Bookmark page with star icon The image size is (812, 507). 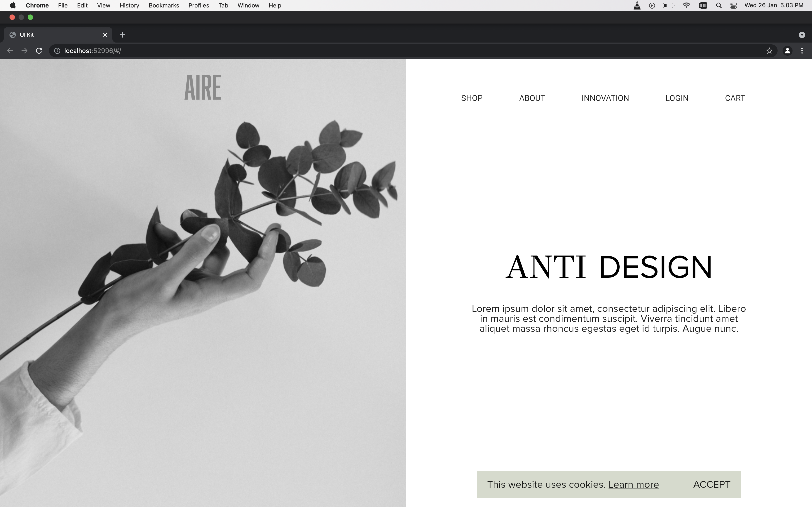click(769, 51)
